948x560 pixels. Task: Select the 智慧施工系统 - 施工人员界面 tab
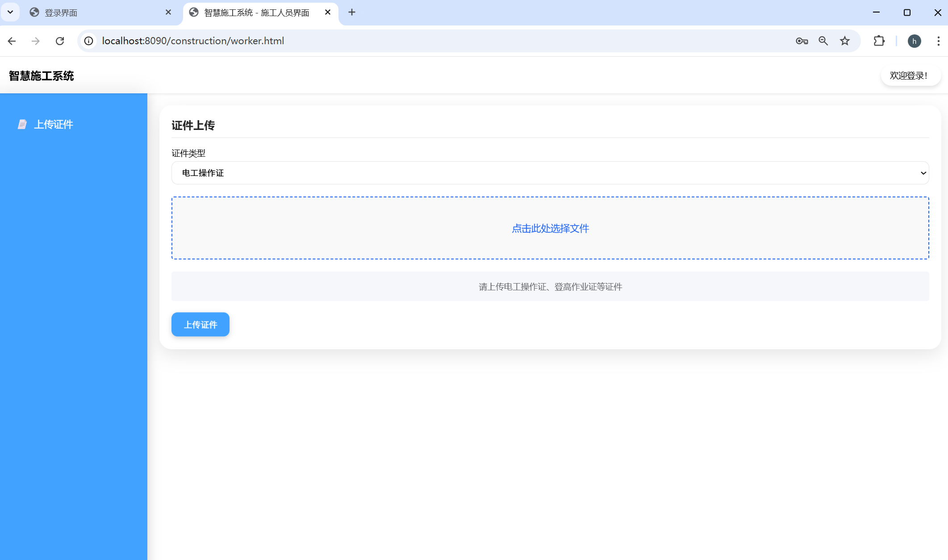[x=256, y=13]
